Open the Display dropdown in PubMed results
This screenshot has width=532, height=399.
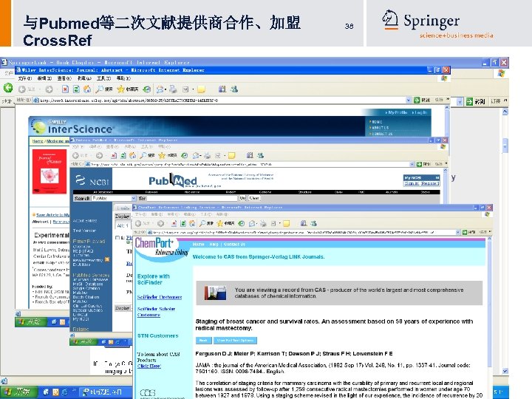pyautogui.click(x=123, y=216)
